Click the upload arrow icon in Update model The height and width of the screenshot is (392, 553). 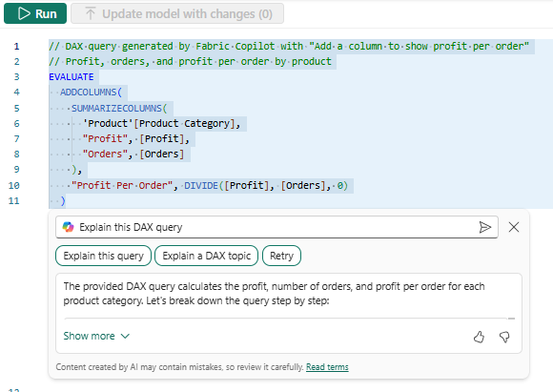tap(91, 13)
